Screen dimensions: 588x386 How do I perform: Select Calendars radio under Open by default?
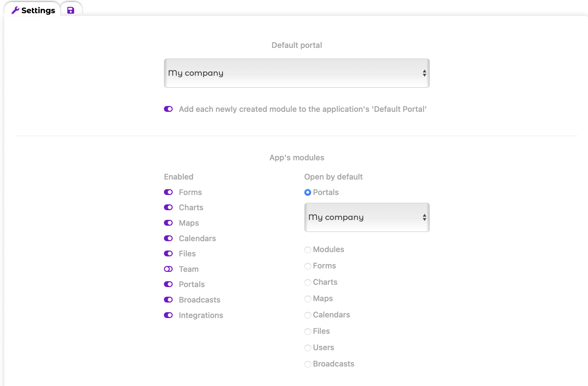click(x=308, y=315)
